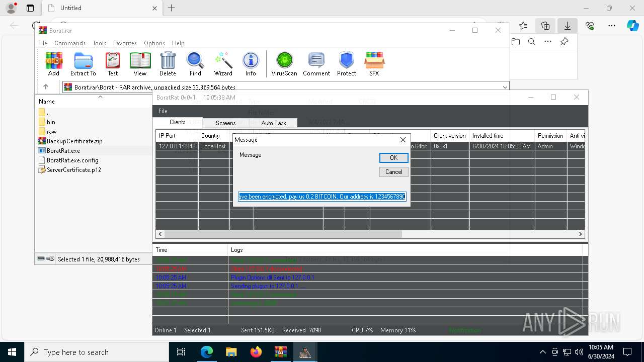The height and width of the screenshot is (362, 644).
Task: Click the Comment toolbar icon
Action: [316, 64]
